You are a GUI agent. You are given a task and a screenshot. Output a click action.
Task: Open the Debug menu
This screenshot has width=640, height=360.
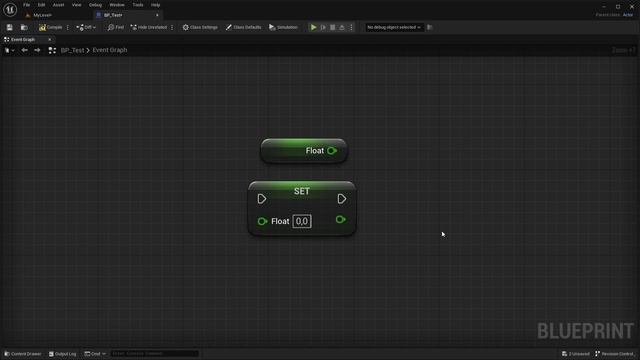pyautogui.click(x=95, y=5)
